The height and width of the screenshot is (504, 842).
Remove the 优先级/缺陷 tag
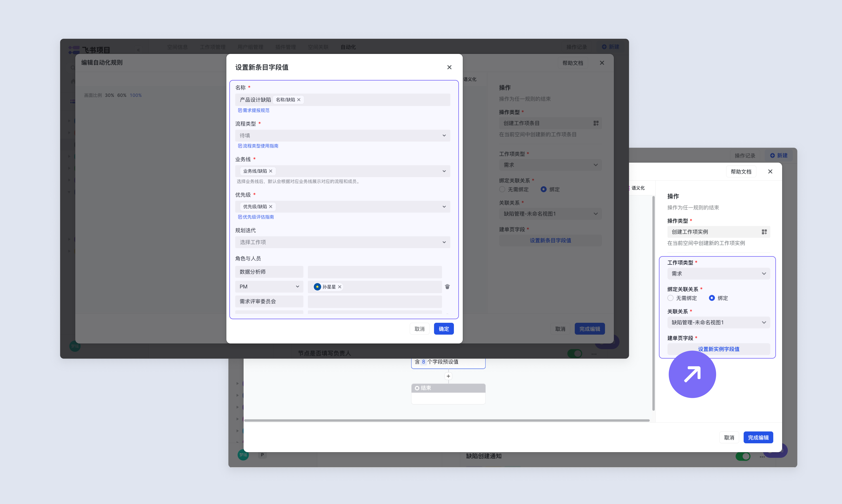coord(270,207)
